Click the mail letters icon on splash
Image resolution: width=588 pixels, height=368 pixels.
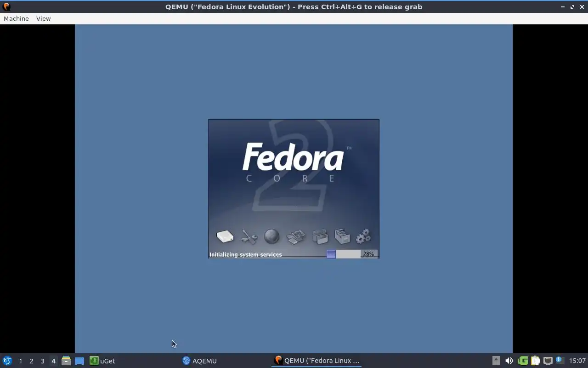tap(296, 236)
